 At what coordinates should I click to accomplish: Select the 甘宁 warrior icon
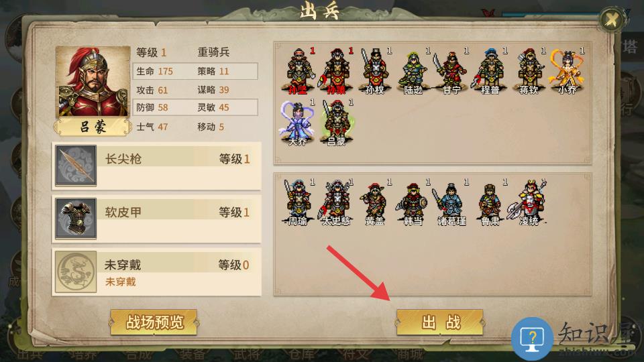(451, 71)
